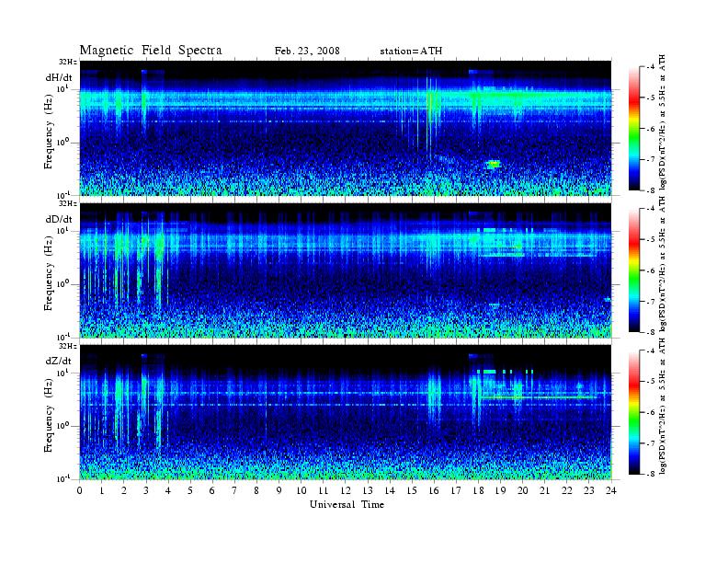
Task: Click the '-8' value on the bottom color bar
Action: [x=651, y=474]
